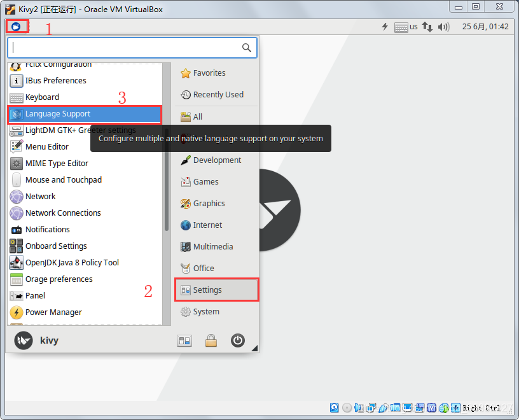Show Recently Used applications

click(x=216, y=95)
